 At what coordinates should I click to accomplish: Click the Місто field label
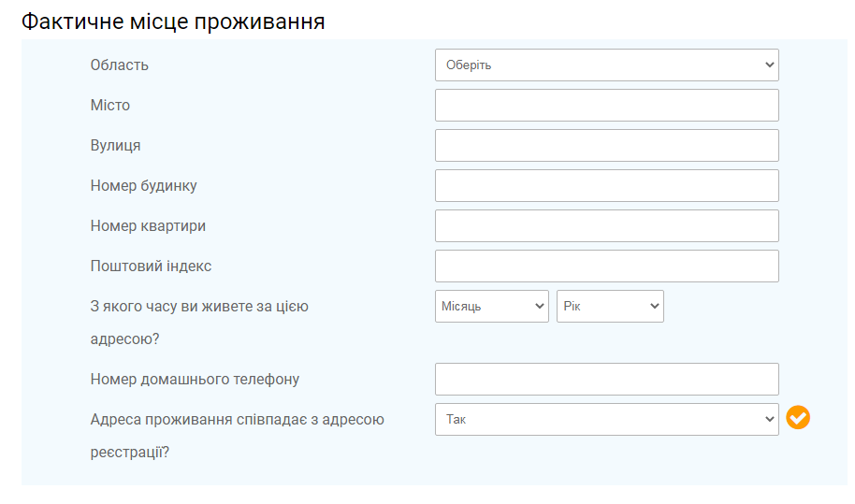point(110,105)
